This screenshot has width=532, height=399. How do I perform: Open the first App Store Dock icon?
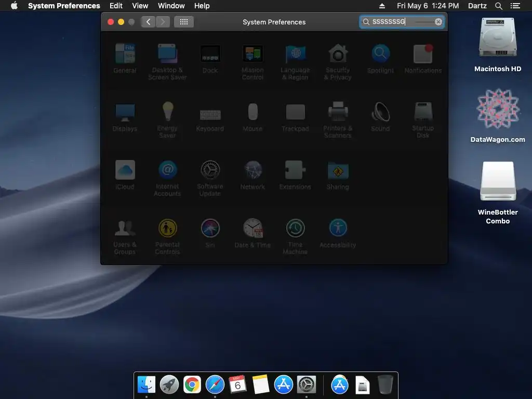coord(283,384)
